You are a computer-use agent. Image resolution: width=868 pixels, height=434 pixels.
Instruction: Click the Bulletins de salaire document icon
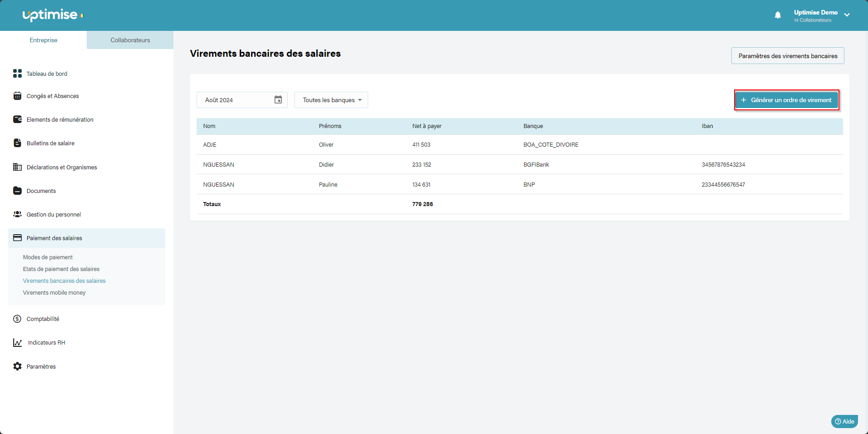pos(17,143)
